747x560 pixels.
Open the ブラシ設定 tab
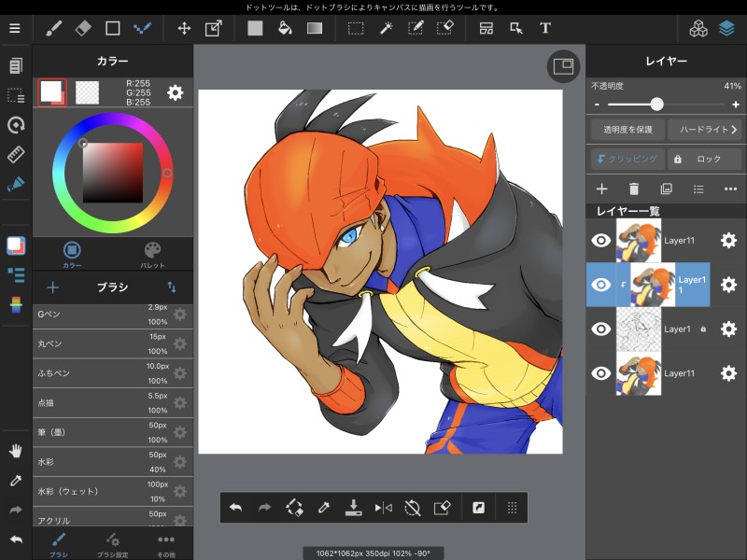point(112,544)
